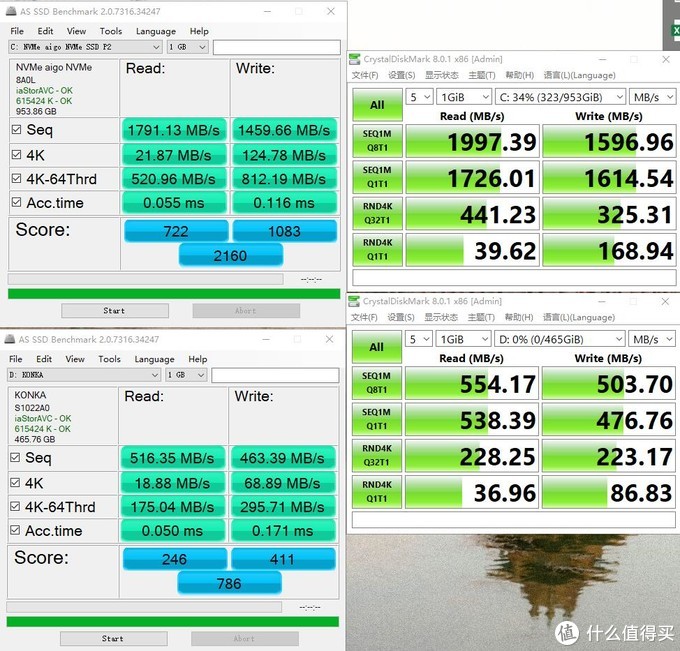
Task: Click the AS SSD Benchmark icon in top window title bar
Action: [x=10, y=11]
